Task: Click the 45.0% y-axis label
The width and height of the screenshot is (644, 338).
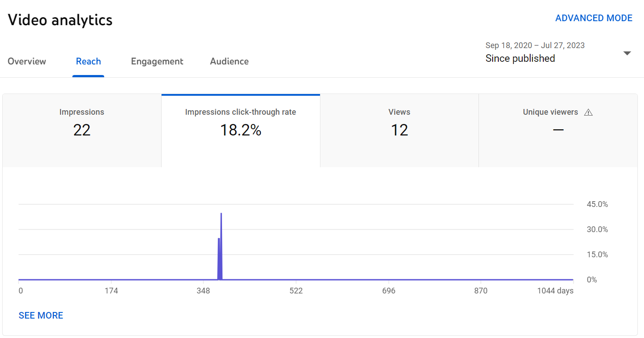Action: click(x=597, y=204)
